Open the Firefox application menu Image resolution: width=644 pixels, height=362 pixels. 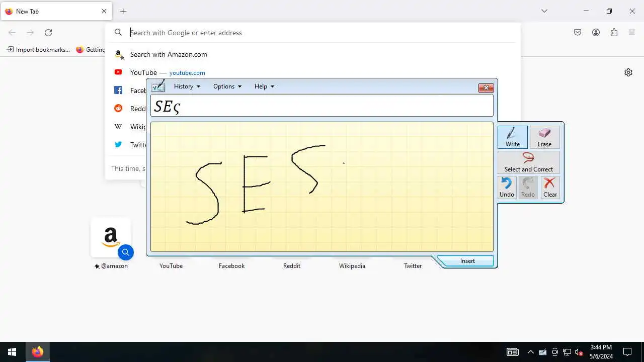[632, 33]
